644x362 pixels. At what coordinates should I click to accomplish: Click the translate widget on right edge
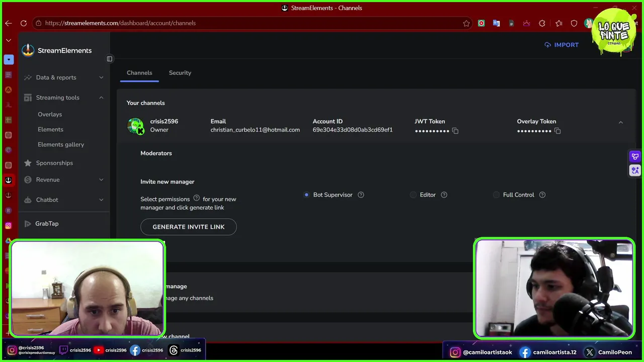point(635,170)
